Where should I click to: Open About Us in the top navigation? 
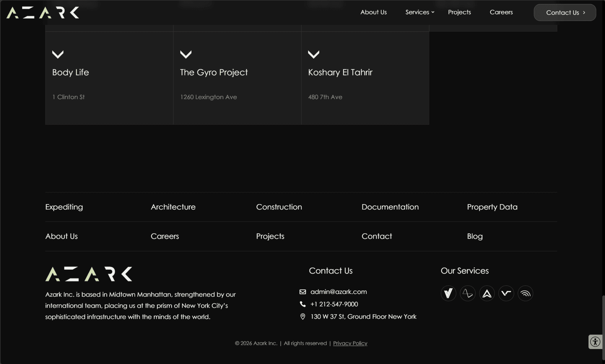pos(373,12)
